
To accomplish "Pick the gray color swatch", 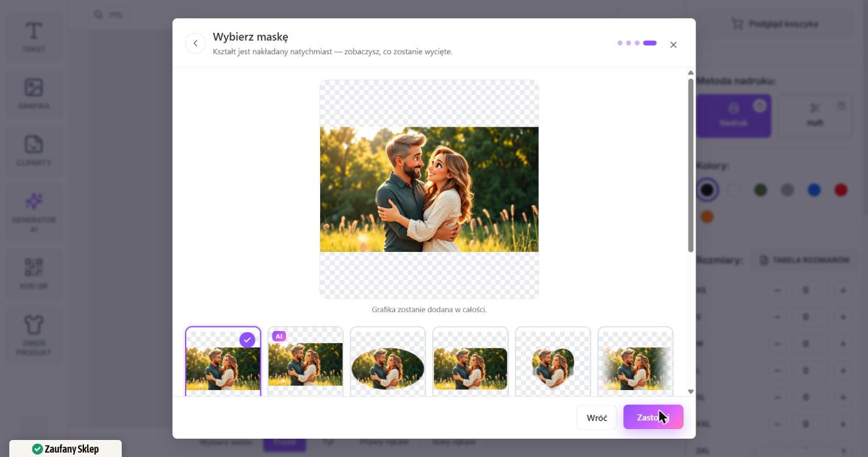I will (x=787, y=190).
